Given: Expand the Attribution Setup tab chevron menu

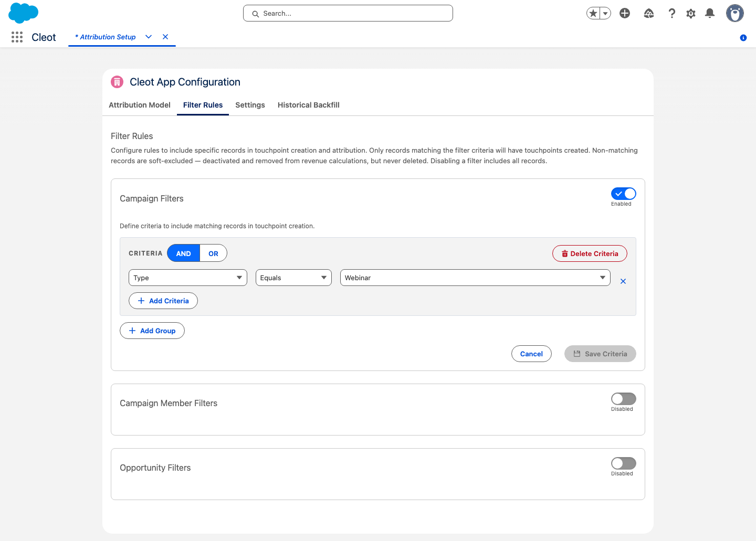Looking at the screenshot, I should pyautogui.click(x=149, y=37).
